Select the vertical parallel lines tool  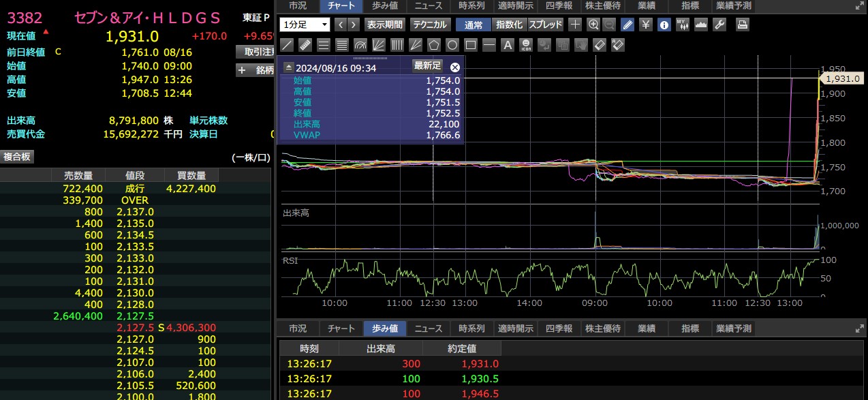[397, 45]
